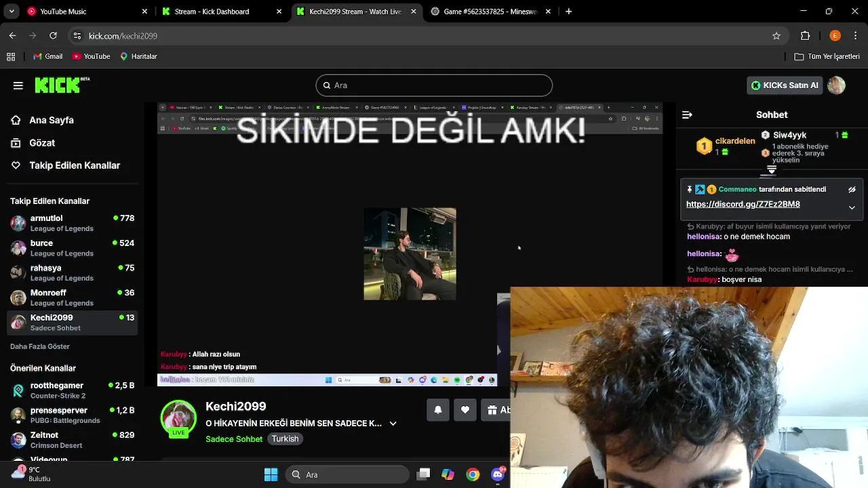Focus the Kick Ara search field

coord(434,85)
